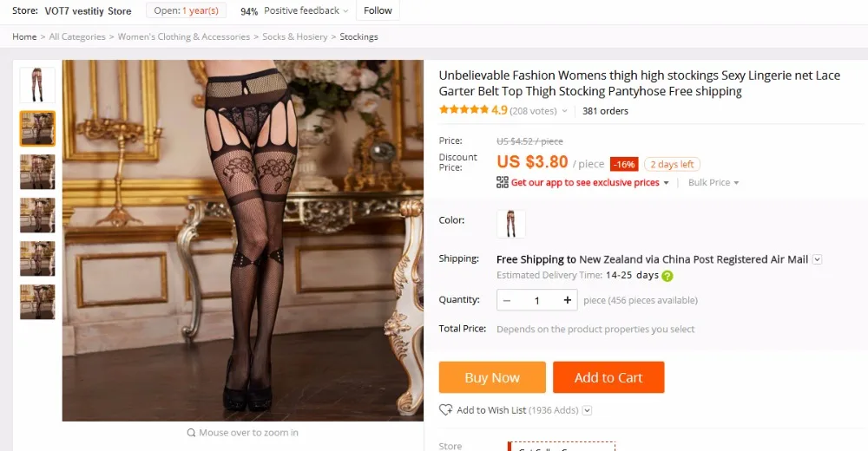Click the Add to Cart button
The image size is (868, 451).
(608, 377)
